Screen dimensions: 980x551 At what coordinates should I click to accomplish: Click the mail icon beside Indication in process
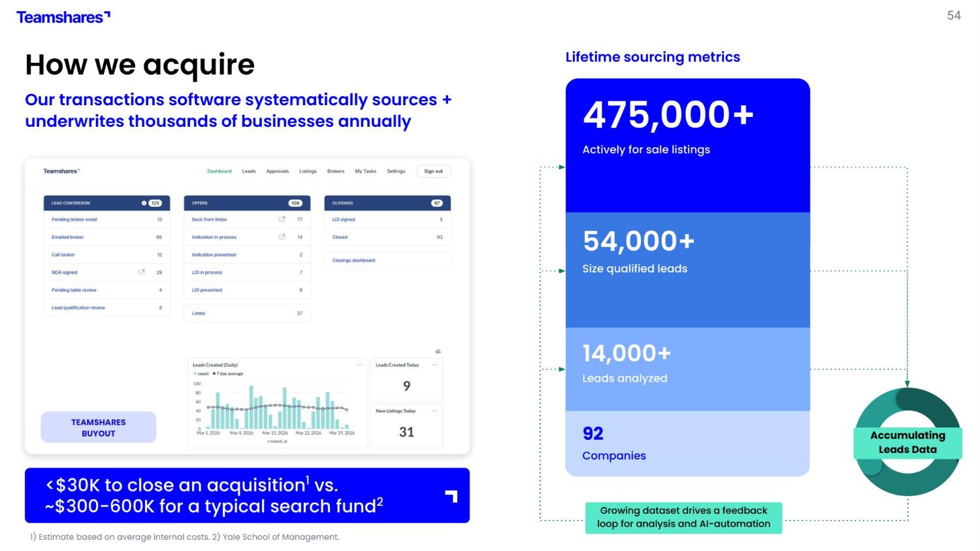(x=282, y=237)
